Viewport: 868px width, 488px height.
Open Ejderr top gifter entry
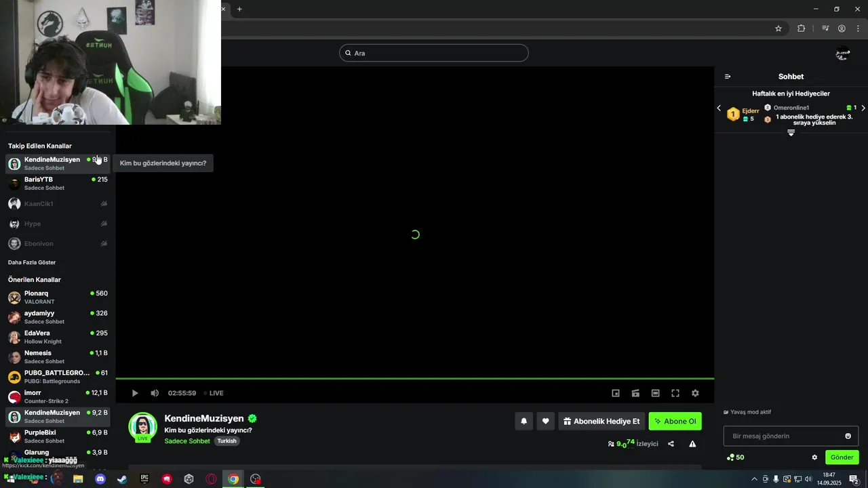click(x=743, y=114)
